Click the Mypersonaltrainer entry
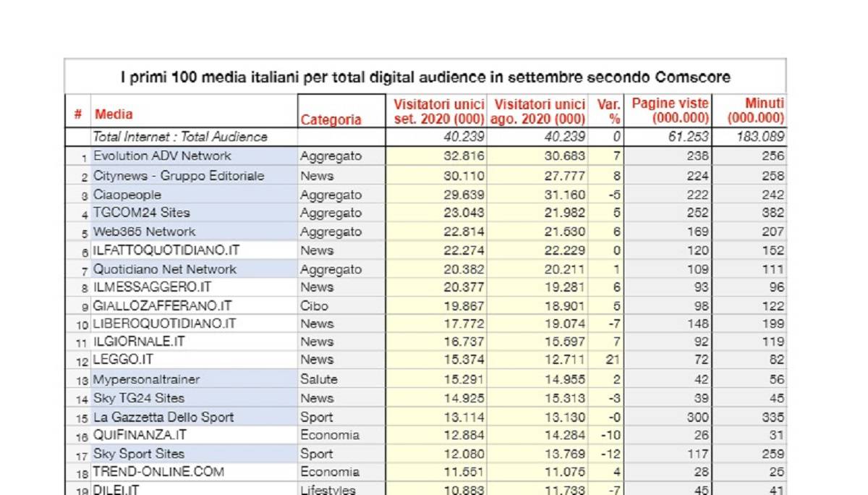This screenshot has width=868, height=495. point(146,379)
